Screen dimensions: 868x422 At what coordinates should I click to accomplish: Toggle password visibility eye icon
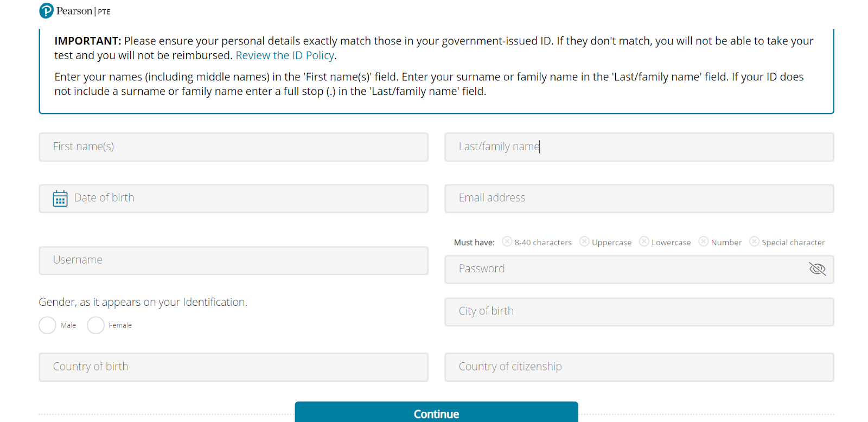817,269
